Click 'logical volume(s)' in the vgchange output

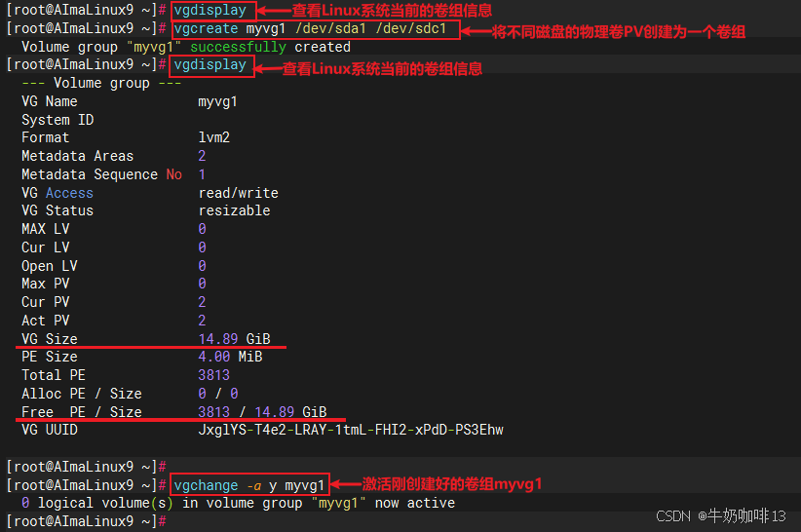point(106,504)
